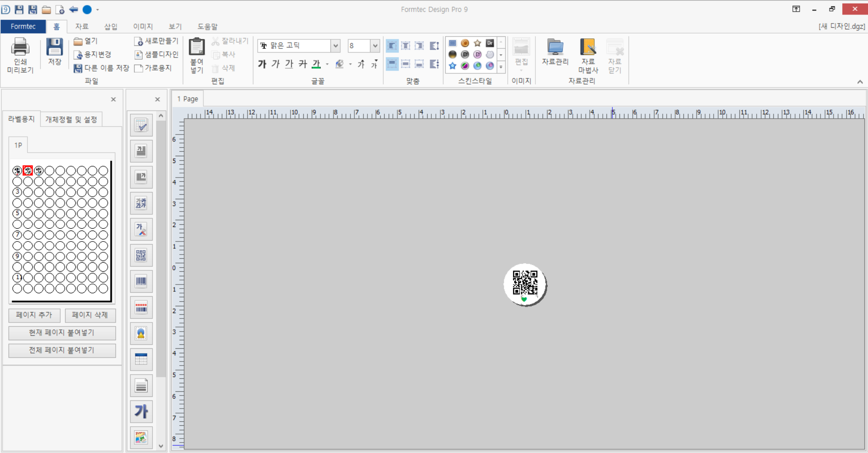Toggle strikethrough 가 formatting
The height and width of the screenshot is (453, 868).
303,64
